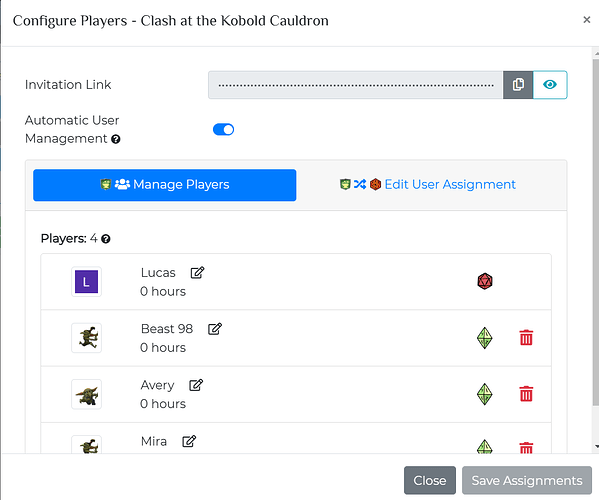Image resolution: width=599 pixels, height=500 pixels.
Task: Click the Close button
Action: pos(430,480)
